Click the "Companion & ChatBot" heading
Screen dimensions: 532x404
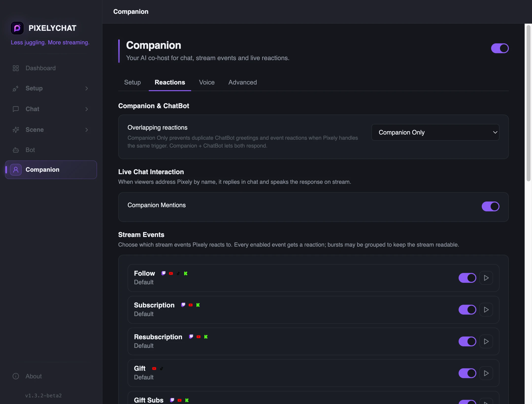coord(154,106)
